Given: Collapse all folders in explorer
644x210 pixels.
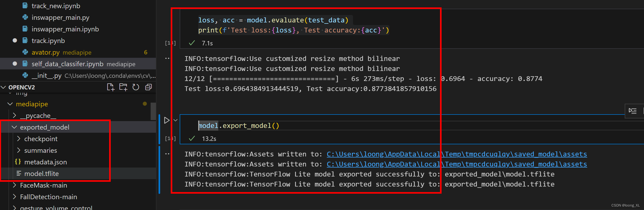Looking at the screenshot, I should 149,87.
